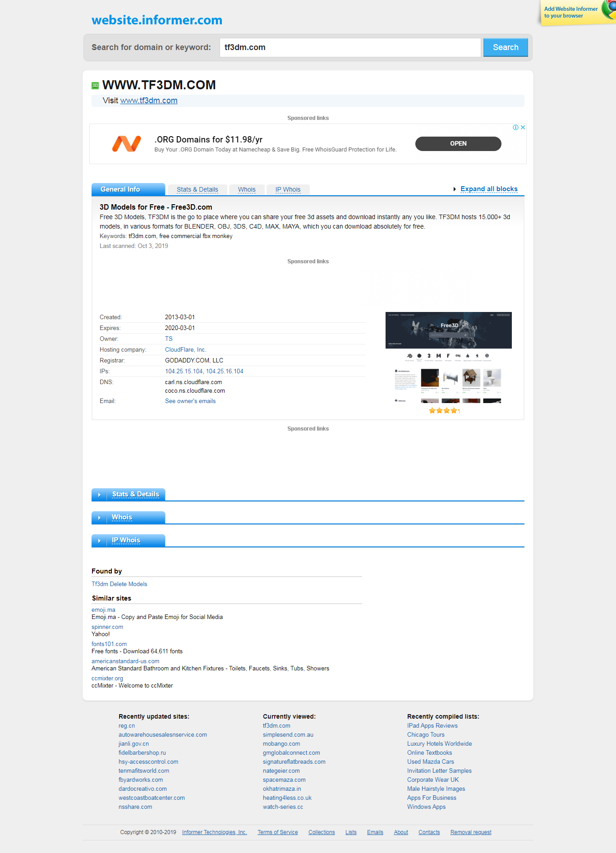Open signatureflatbreads.com link
The image size is (616, 853).
click(x=294, y=762)
